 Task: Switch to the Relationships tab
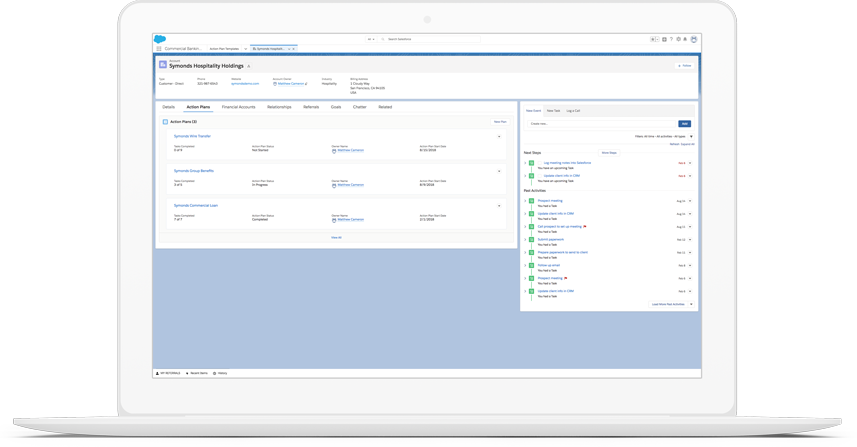tap(279, 107)
